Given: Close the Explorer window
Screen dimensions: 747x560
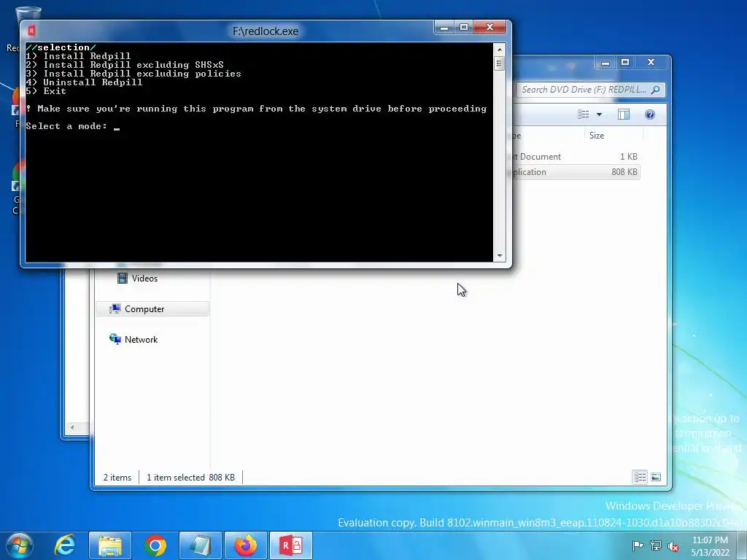Looking at the screenshot, I should click(x=651, y=63).
